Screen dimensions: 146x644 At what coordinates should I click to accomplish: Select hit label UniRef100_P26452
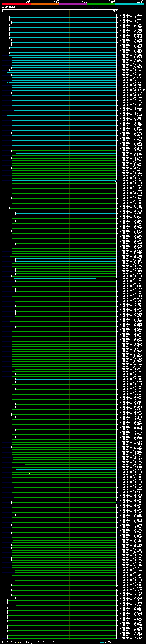(131, 366)
